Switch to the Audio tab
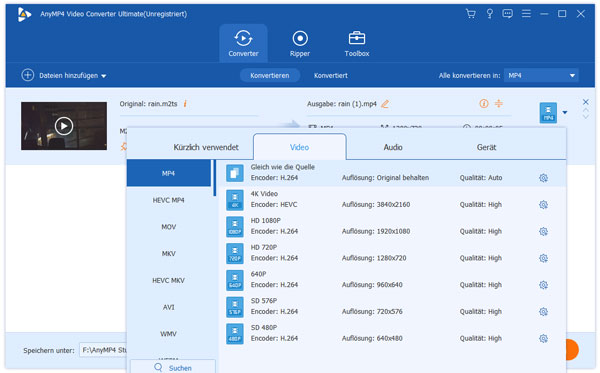This screenshot has width=600, height=373. click(x=393, y=147)
